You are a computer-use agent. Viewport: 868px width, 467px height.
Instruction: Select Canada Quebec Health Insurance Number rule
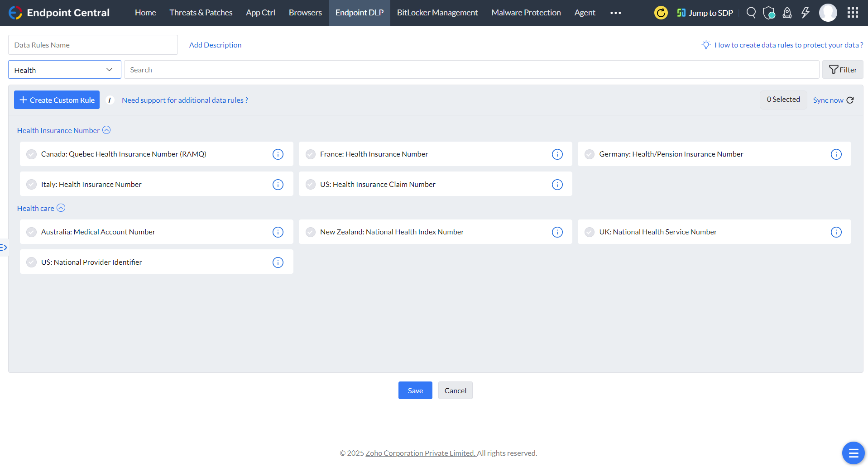click(31, 154)
